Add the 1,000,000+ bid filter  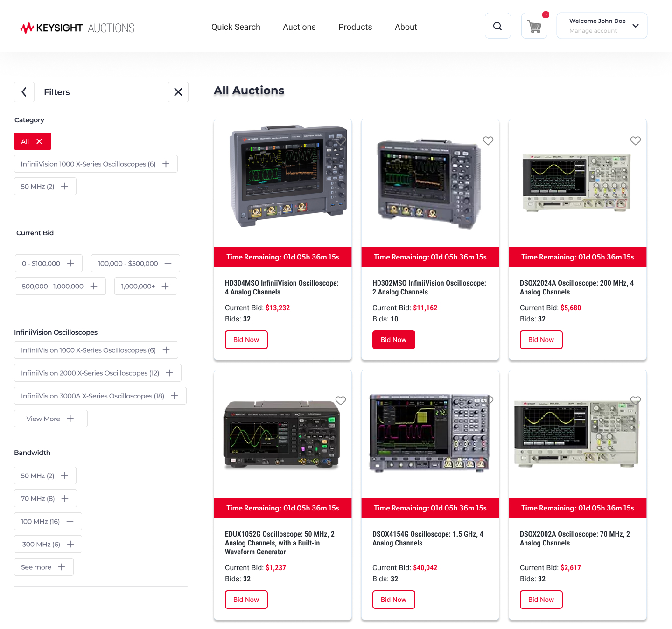146,286
